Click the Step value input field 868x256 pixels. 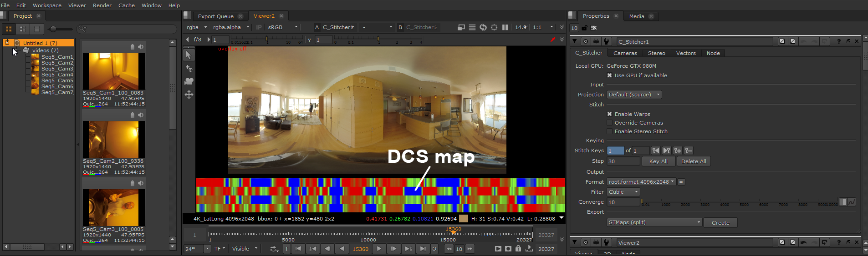pyautogui.click(x=623, y=161)
